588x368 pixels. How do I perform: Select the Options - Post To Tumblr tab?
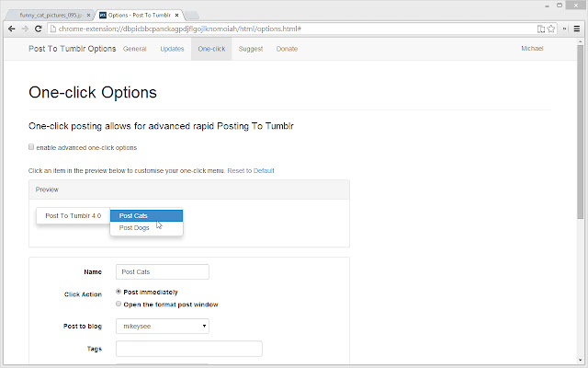[139, 15]
